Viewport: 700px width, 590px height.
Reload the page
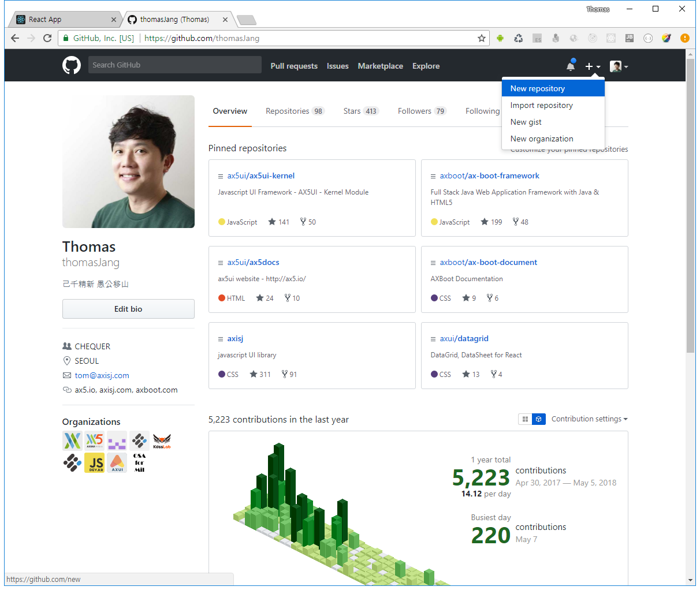[47, 38]
